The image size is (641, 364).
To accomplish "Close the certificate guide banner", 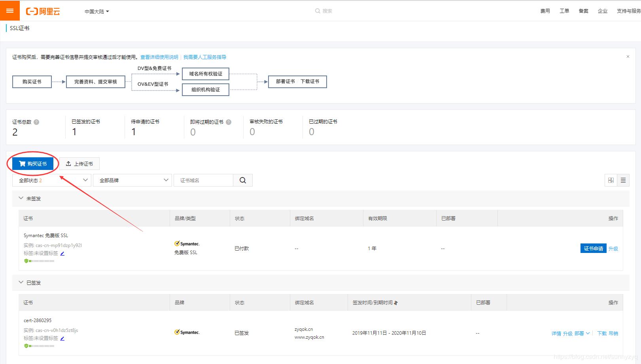I will click(628, 57).
